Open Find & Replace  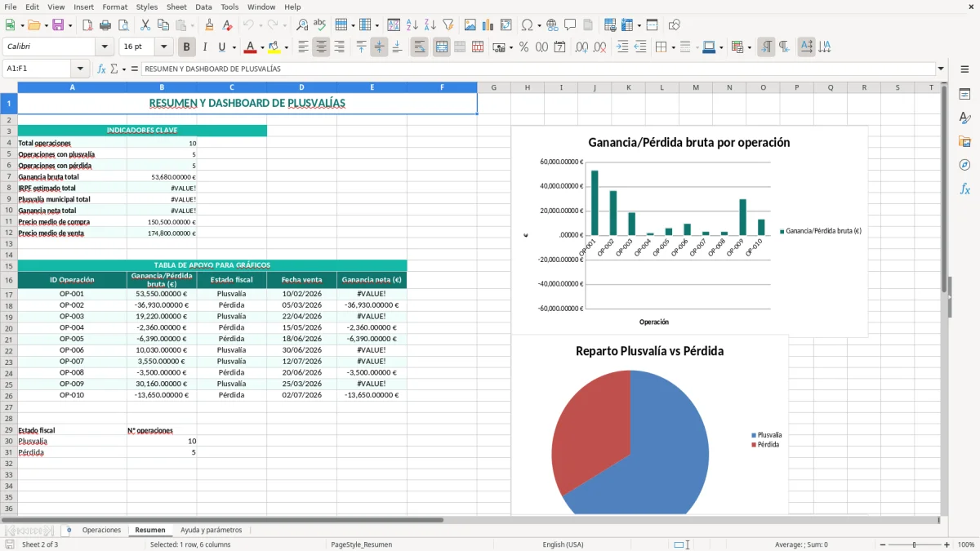coord(302,25)
